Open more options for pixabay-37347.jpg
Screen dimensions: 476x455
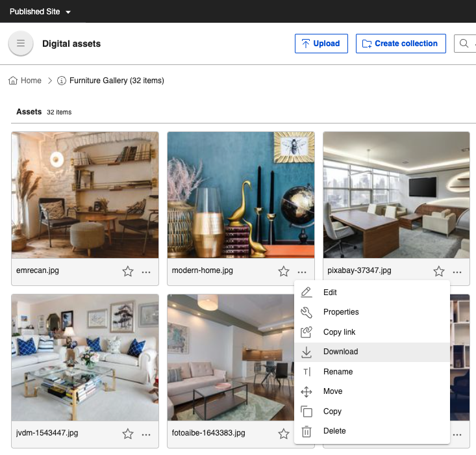coord(457,272)
